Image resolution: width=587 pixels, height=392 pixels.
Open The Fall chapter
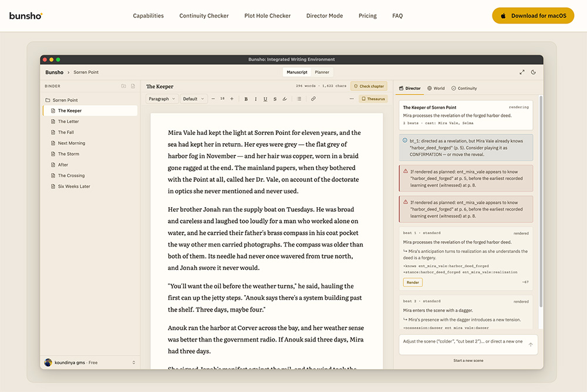tap(90, 132)
